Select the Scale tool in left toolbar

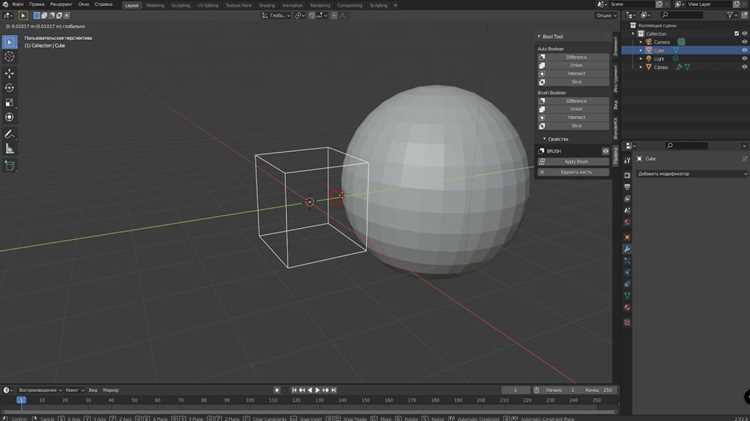[x=9, y=103]
